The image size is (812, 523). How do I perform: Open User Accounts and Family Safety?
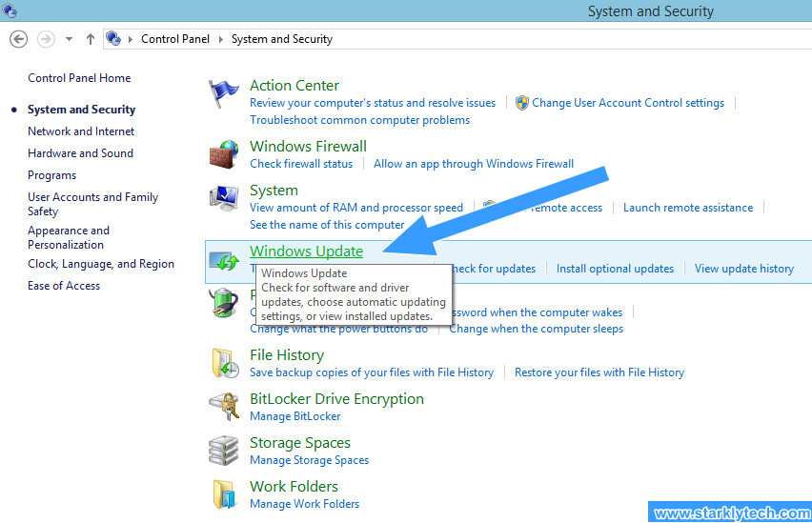point(92,204)
